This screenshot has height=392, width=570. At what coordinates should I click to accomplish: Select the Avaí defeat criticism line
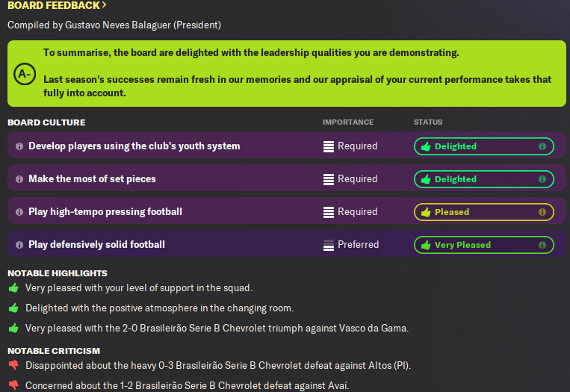[187, 385]
